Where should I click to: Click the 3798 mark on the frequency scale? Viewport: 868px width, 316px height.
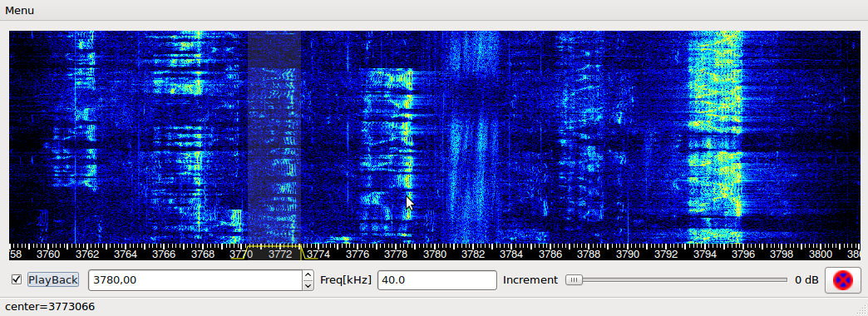(x=782, y=254)
